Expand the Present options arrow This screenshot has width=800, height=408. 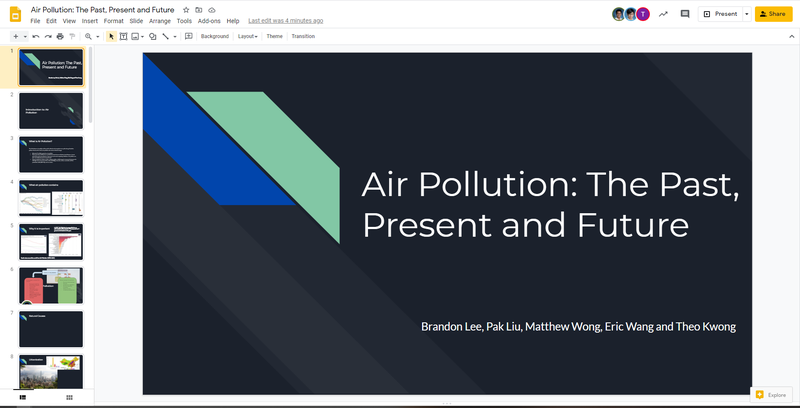746,14
